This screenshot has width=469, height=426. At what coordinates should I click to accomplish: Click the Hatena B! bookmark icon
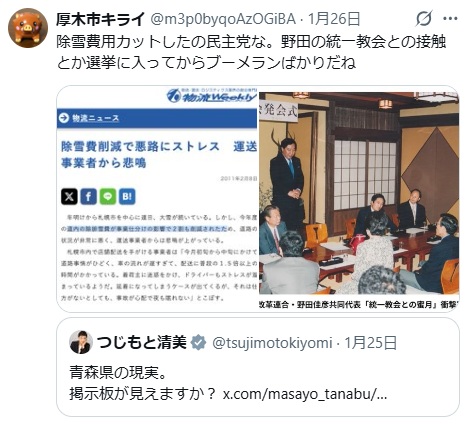pos(127,196)
